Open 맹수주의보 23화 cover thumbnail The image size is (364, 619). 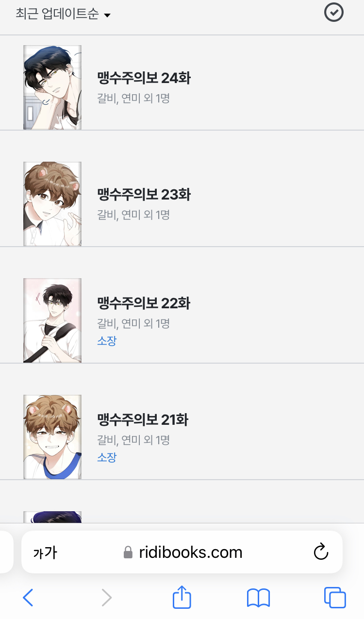(52, 204)
